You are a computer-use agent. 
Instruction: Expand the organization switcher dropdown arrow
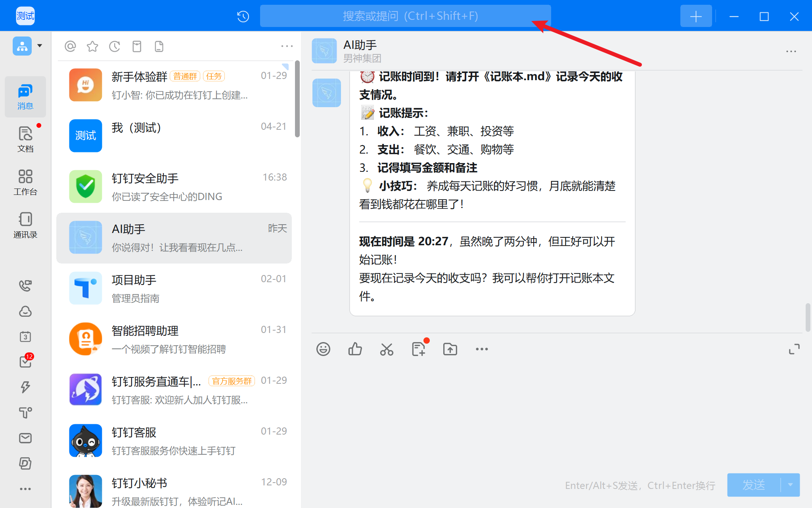tap(40, 46)
